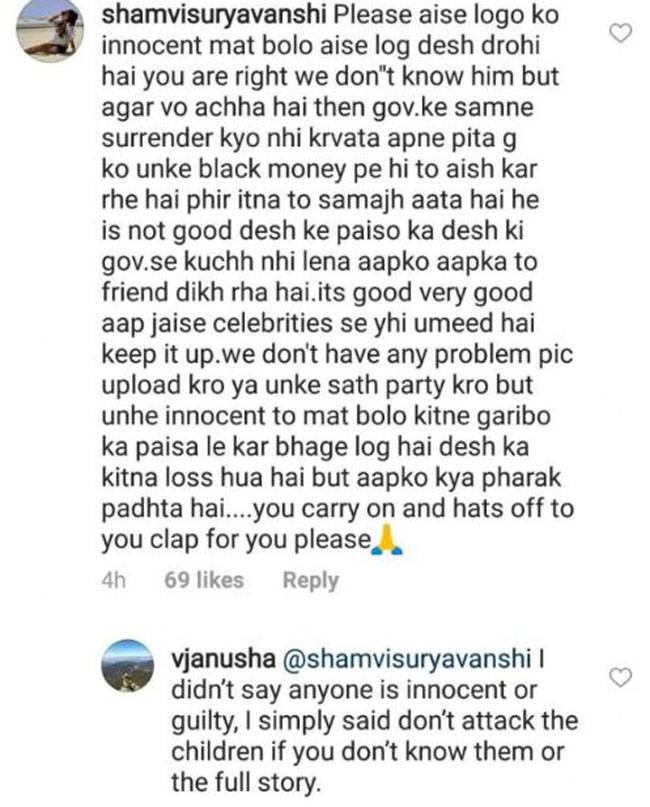Click the word 'surrender' in the comment

pyautogui.click(x=157, y=139)
